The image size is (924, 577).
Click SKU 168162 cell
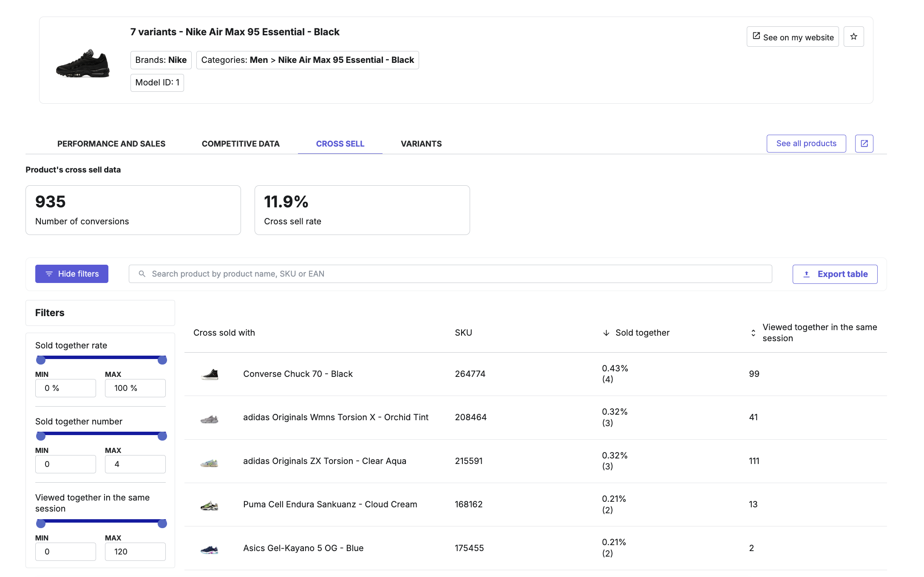(x=469, y=504)
